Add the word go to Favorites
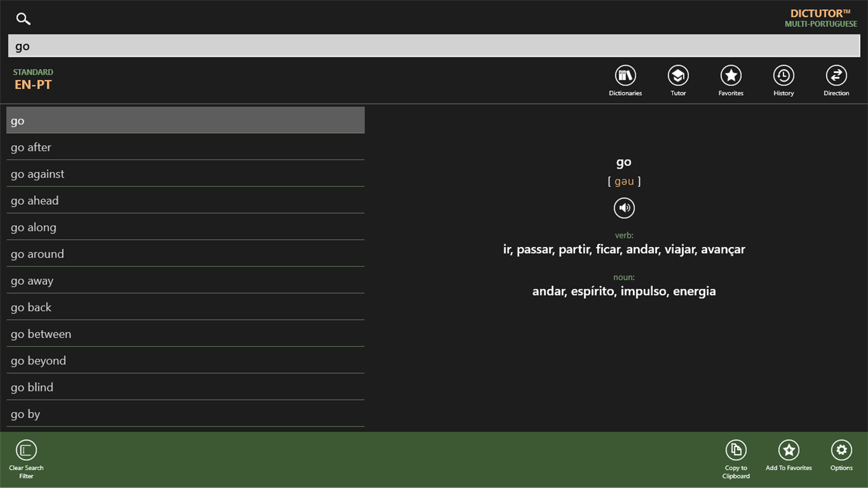 [x=788, y=455]
